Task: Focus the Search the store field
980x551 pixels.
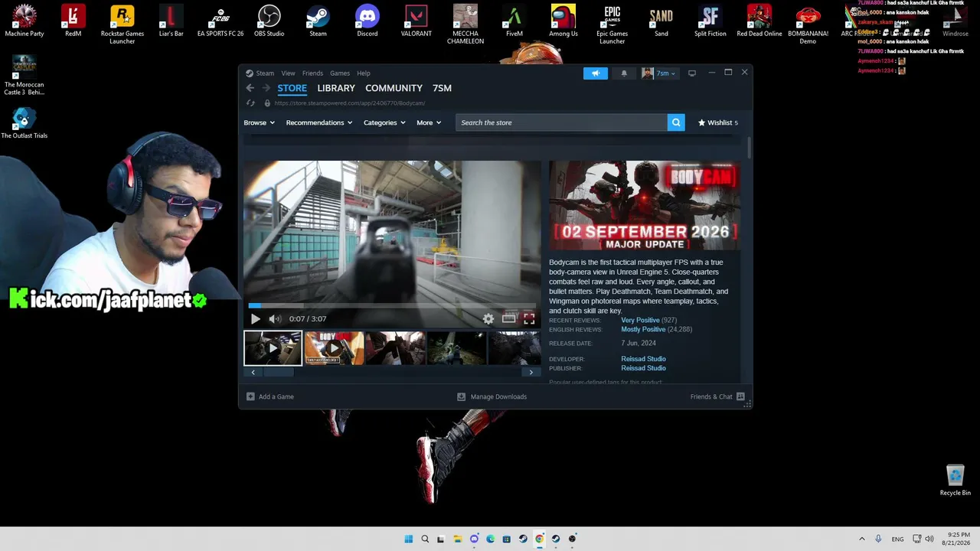Action: [561, 122]
